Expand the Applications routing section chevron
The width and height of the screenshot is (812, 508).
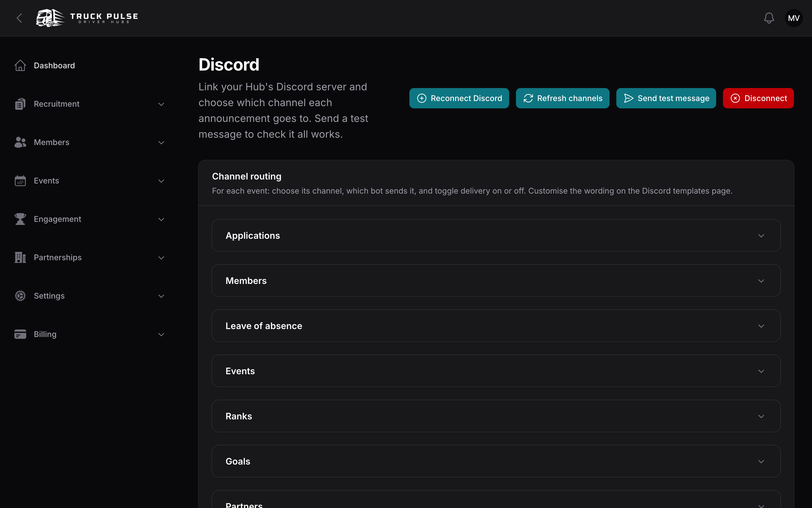(761, 236)
